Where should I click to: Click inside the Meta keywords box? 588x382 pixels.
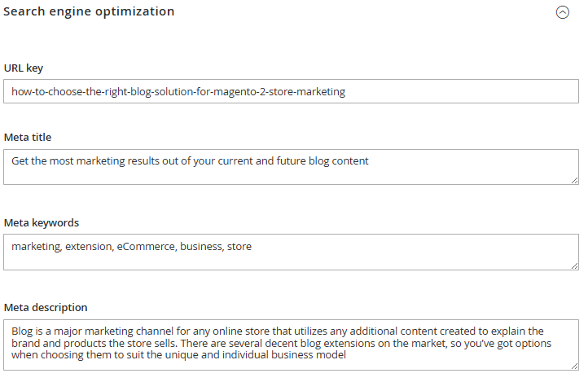291,252
